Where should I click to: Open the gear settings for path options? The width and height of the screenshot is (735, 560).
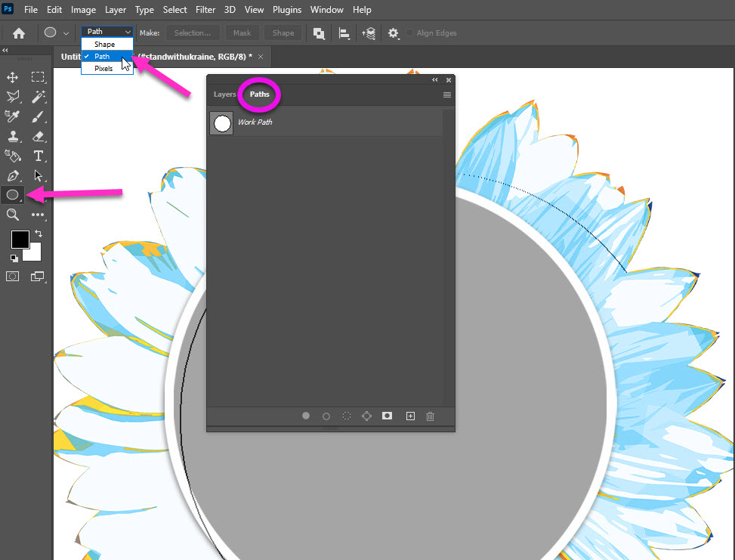394,33
